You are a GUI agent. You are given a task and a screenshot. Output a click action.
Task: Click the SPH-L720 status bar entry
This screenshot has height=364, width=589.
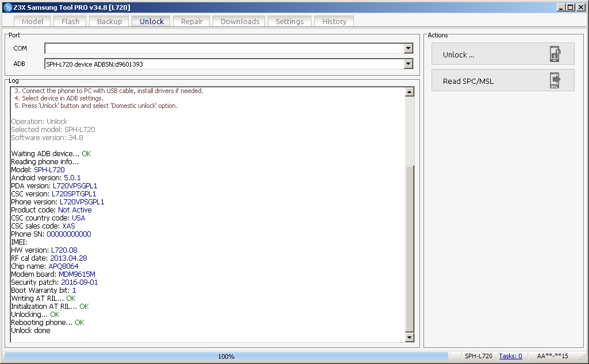[478, 356]
